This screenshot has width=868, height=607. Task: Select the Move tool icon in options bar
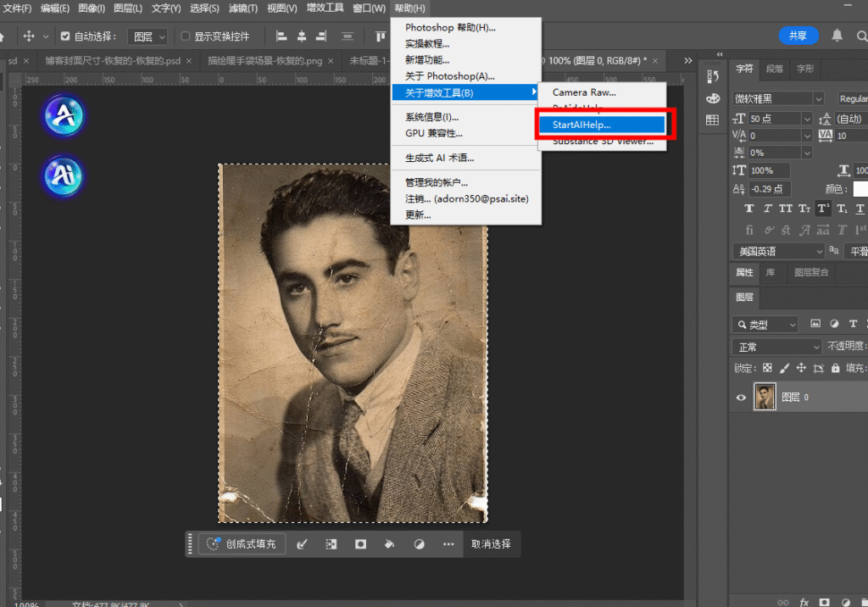[29, 36]
